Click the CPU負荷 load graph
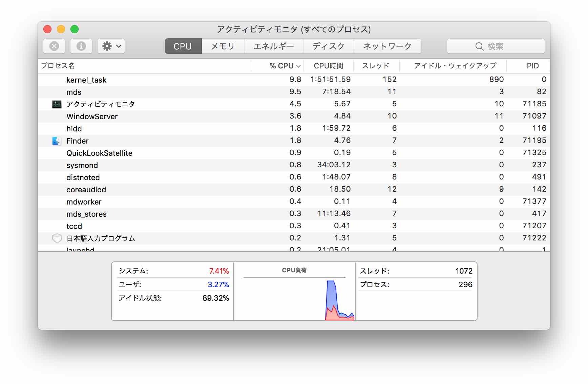Viewport: 588px width, 384px height. click(294, 299)
